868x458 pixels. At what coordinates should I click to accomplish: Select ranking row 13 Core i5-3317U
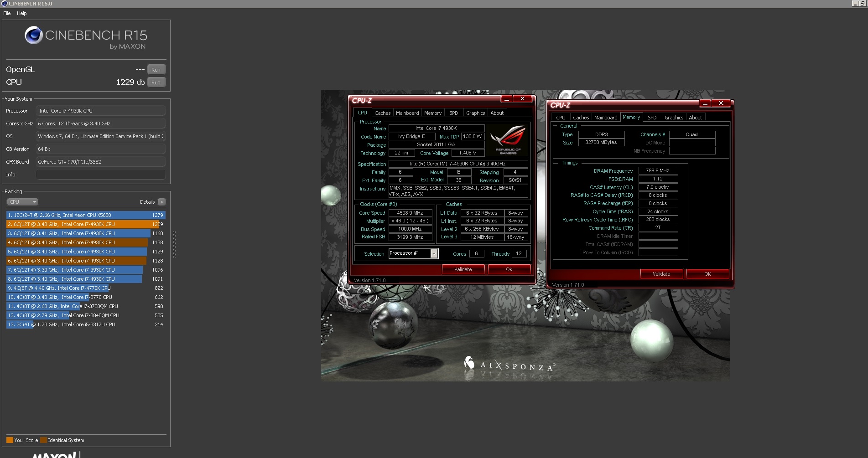pos(86,324)
